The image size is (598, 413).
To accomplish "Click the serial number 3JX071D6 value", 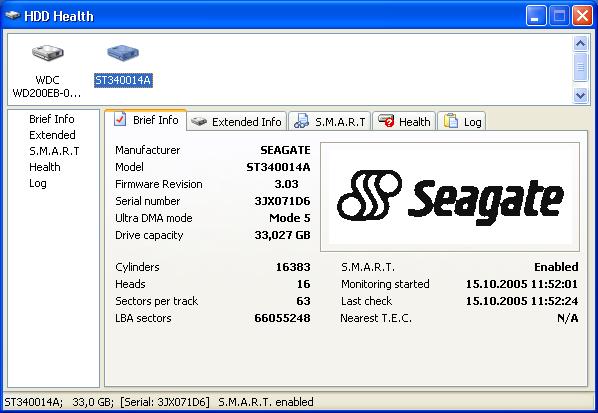I will pyautogui.click(x=282, y=201).
